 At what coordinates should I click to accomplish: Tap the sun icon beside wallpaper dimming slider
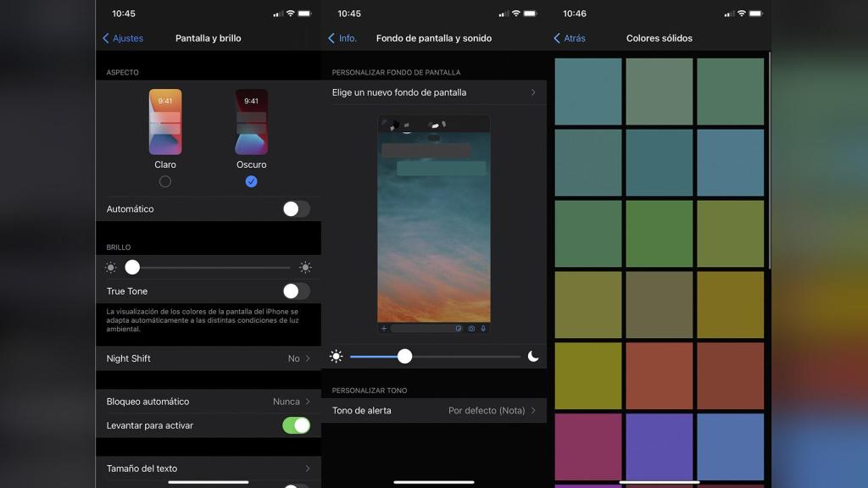click(337, 357)
